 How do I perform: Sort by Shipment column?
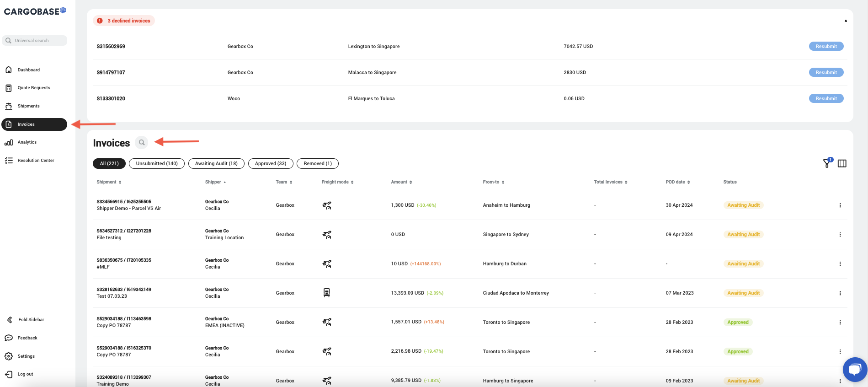[x=109, y=182]
